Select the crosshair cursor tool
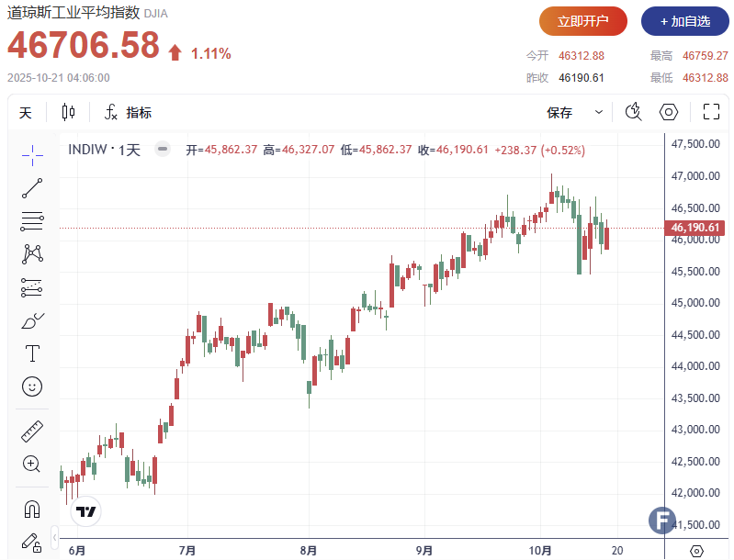 [x=32, y=154]
